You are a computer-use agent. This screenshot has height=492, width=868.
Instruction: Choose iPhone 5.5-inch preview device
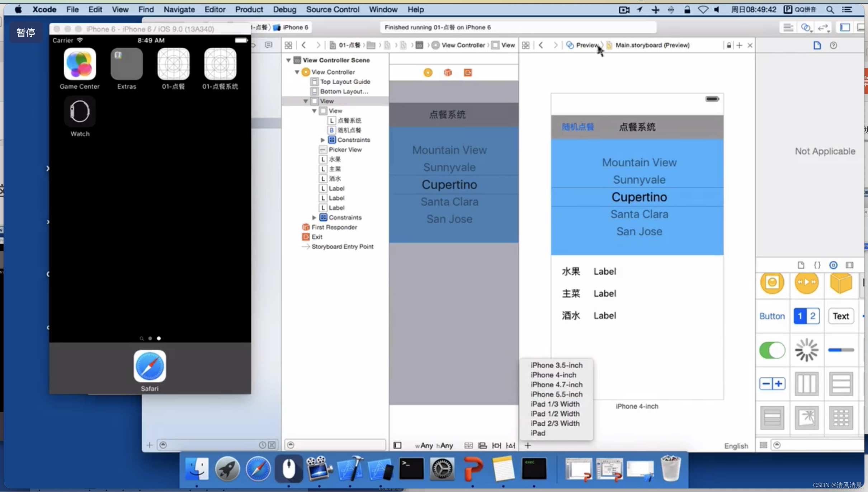pos(556,394)
